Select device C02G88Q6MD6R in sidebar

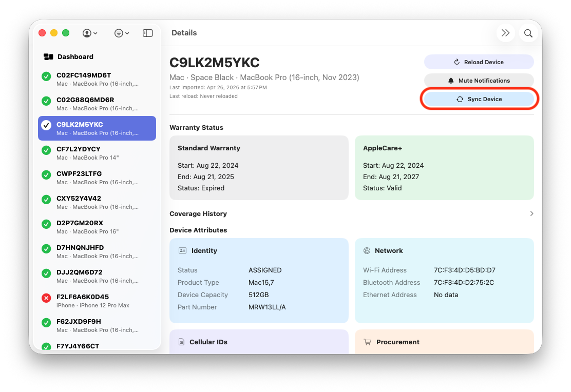(97, 104)
